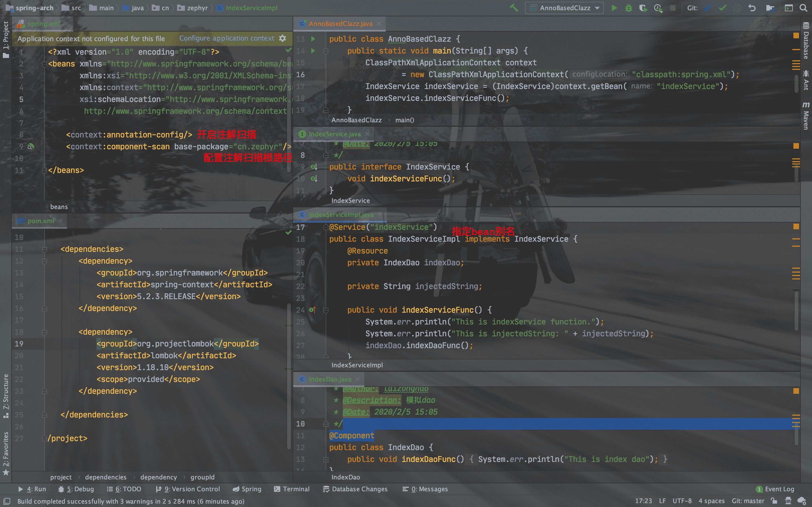This screenshot has width=812, height=507.
Task: Click the Git rollback icon
Action: click(752, 8)
